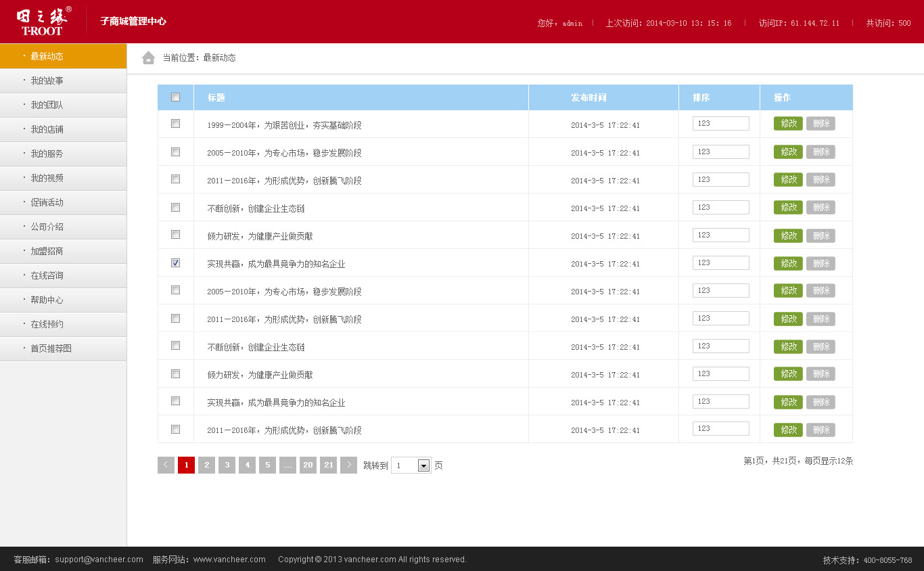Go to previous page with left arrow

166,465
